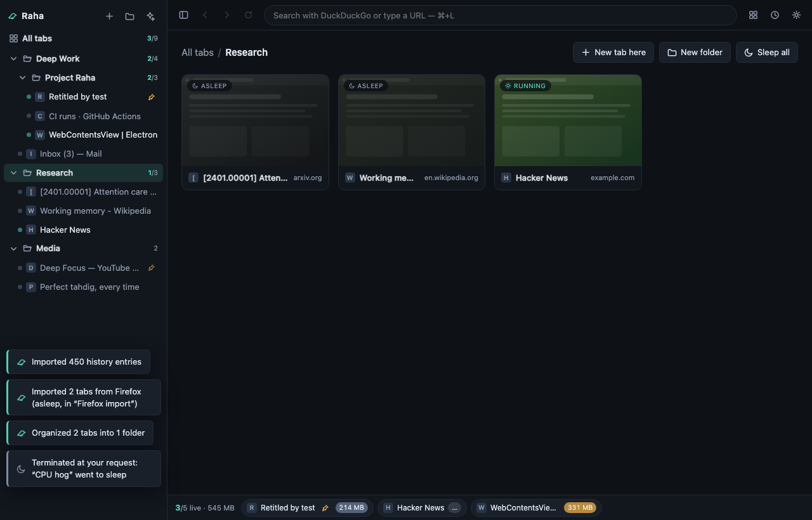This screenshot has height=520, width=812.
Task: Click the Sleep all button
Action: (x=767, y=53)
